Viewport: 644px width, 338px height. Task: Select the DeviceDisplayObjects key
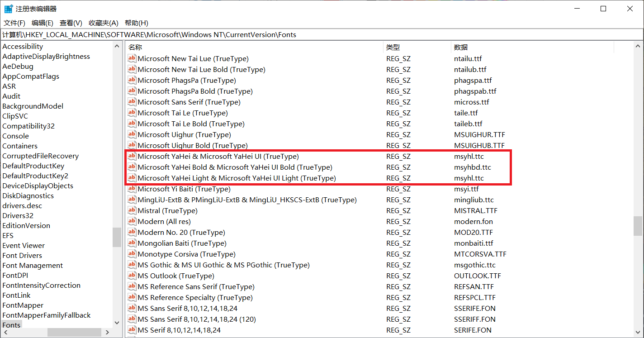tap(38, 186)
